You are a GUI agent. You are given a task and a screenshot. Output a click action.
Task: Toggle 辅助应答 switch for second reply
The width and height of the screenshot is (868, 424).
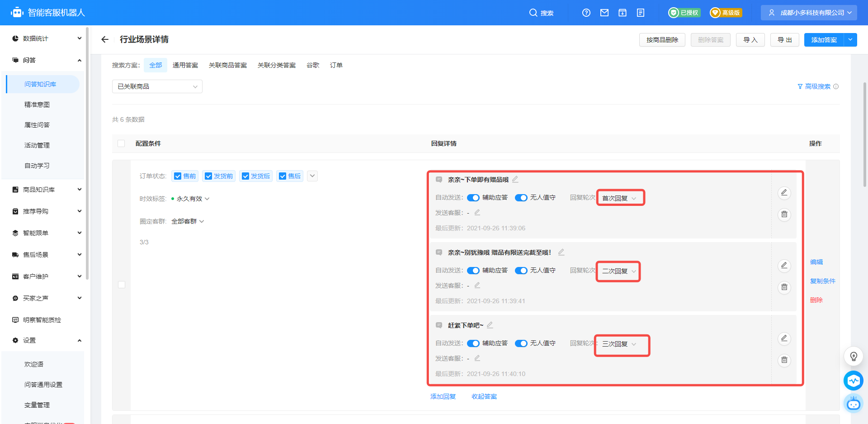point(473,271)
